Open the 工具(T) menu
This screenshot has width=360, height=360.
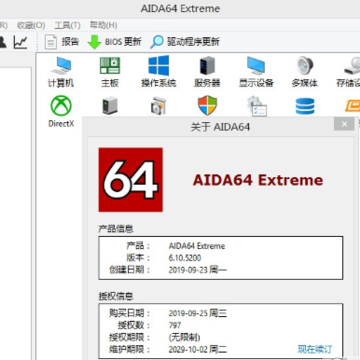coord(68,25)
